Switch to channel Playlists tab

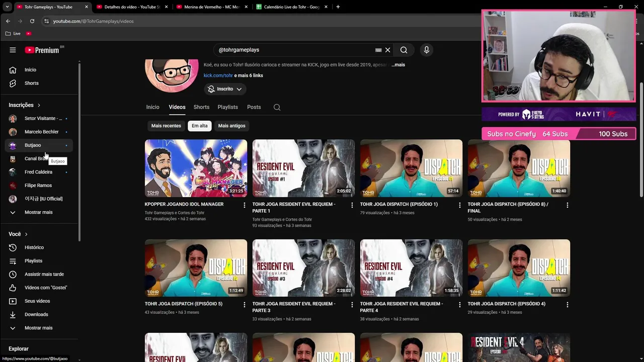pyautogui.click(x=227, y=107)
